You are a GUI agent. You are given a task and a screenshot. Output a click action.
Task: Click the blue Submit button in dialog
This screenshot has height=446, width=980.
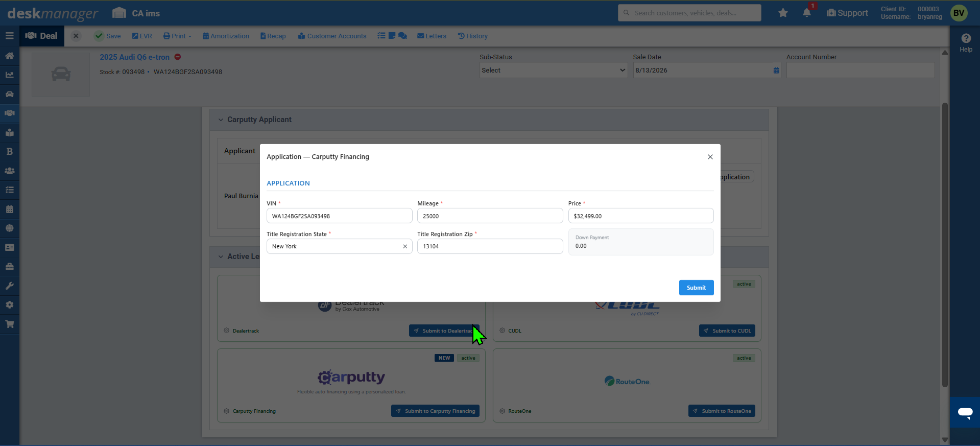pos(696,288)
